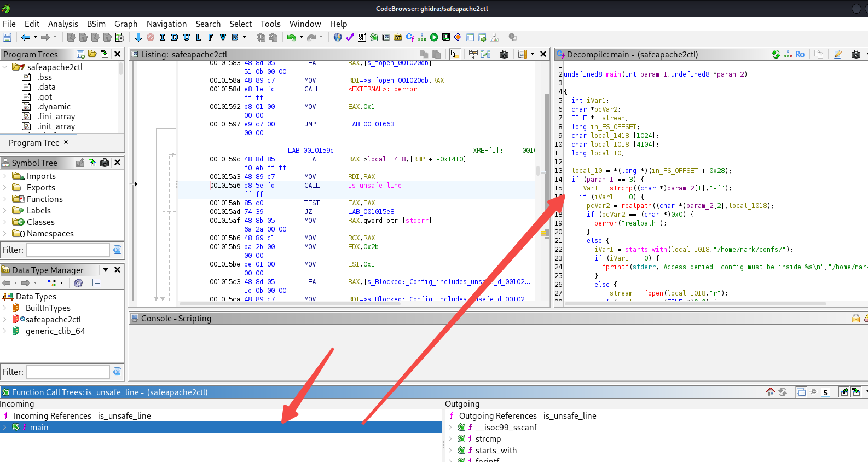Open the Bytes viewer toolbar icon

(362, 37)
